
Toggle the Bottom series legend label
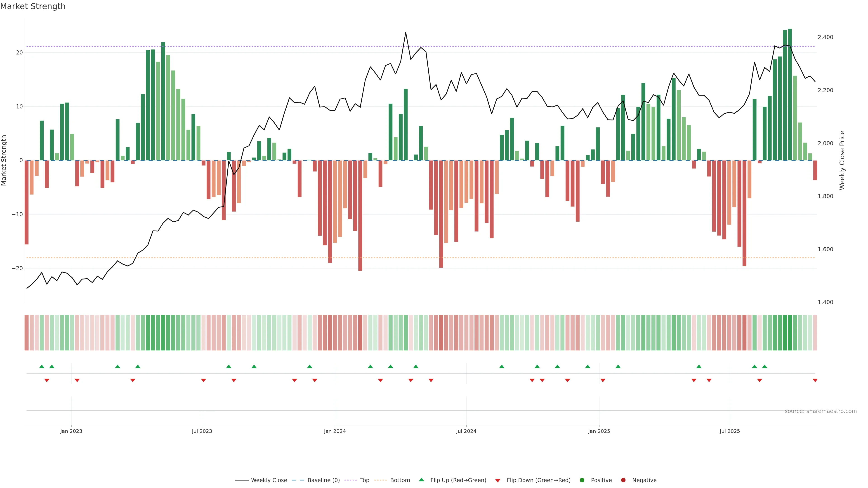400,480
